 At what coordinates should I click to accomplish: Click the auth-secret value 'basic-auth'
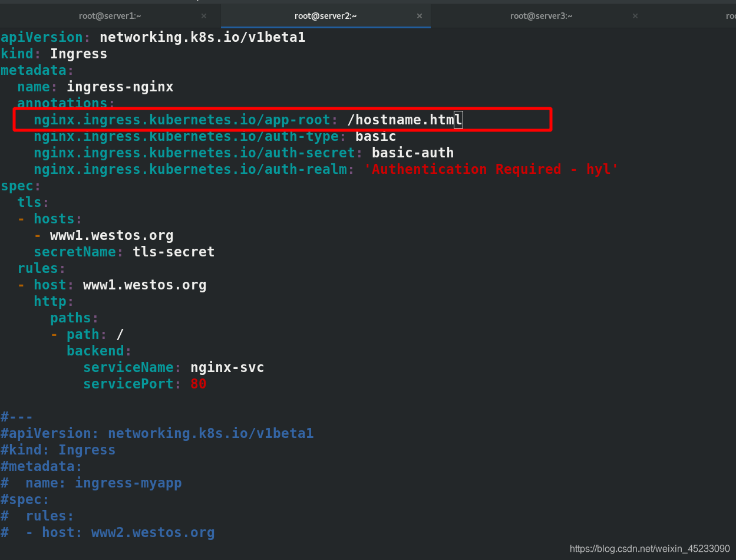tap(413, 153)
